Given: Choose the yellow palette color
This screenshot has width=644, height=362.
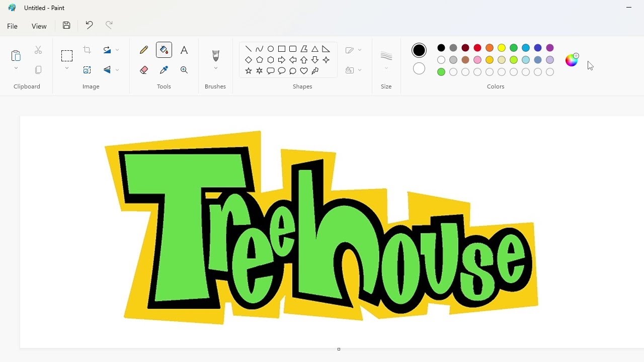Looking at the screenshot, I should click(x=502, y=48).
